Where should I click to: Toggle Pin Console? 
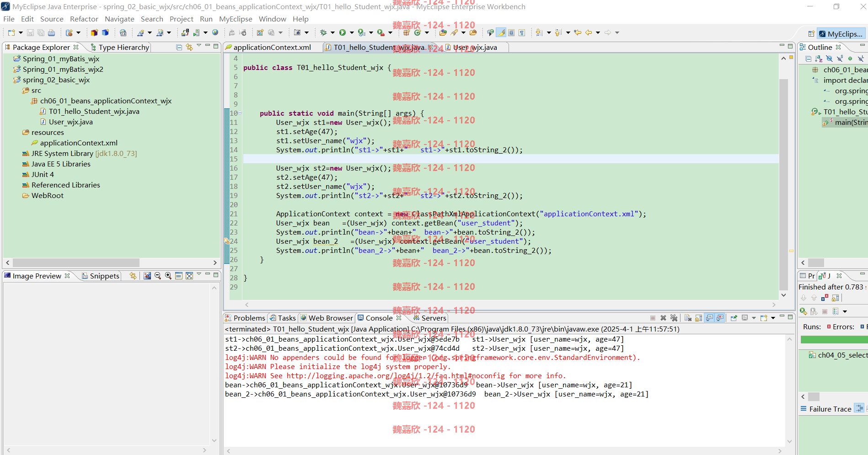pyautogui.click(x=734, y=318)
